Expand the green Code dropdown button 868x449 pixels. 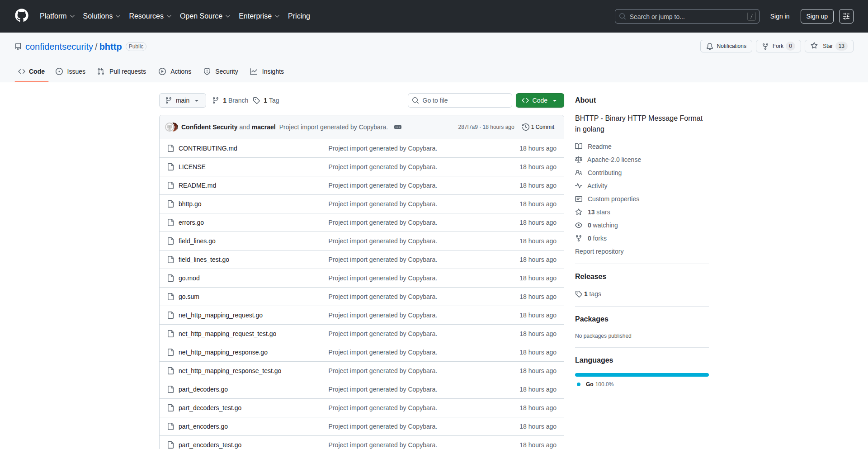[x=539, y=100]
